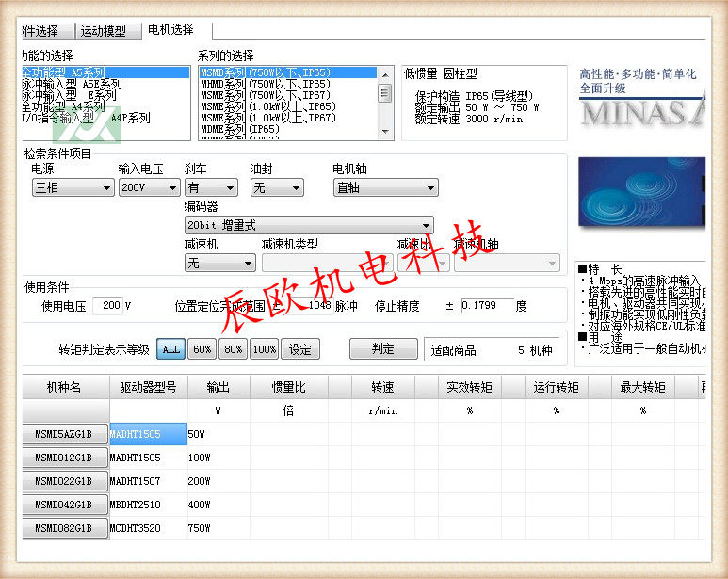Click the 停止精度 0.1799 input field
The height and width of the screenshot is (579, 728).
point(488,306)
